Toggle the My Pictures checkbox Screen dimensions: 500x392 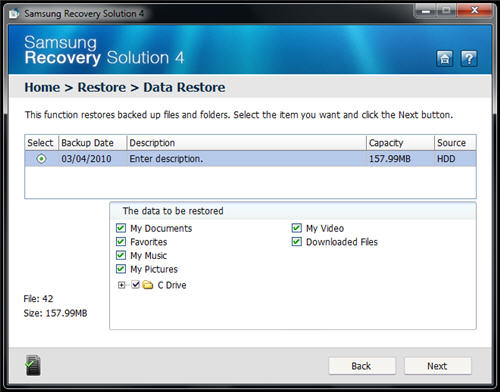tap(121, 269)
